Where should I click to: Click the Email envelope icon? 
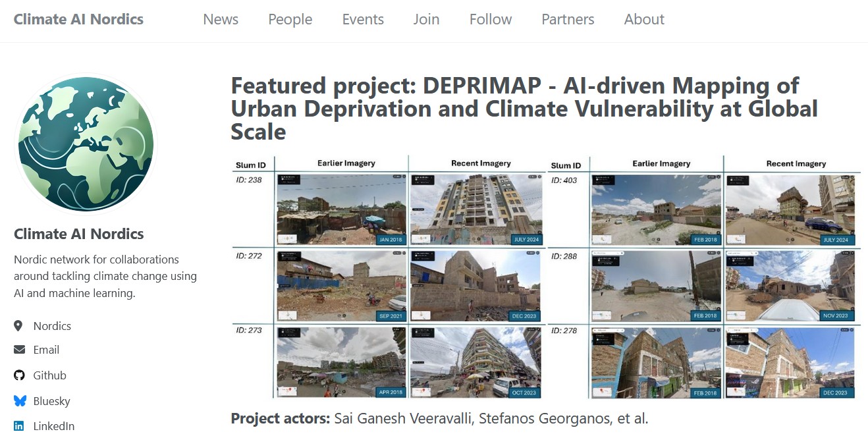click(x=19, y=350)
